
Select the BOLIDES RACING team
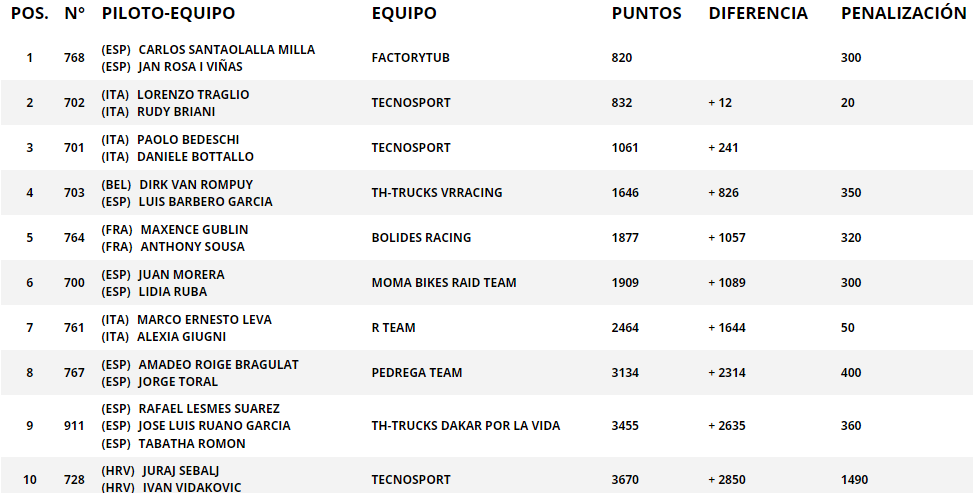(x=421, y=238)
